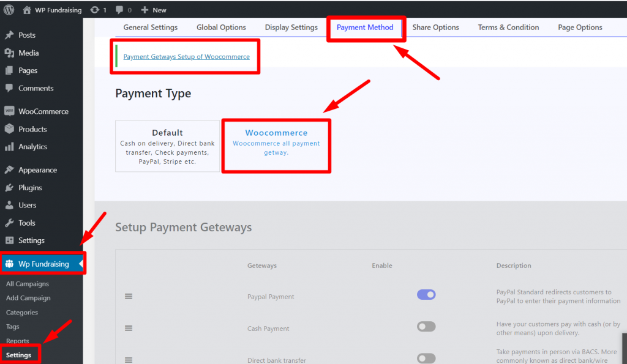Go to the Terms & Condition tab
This screenshot has width=627, height=364.
pos(508,27)
